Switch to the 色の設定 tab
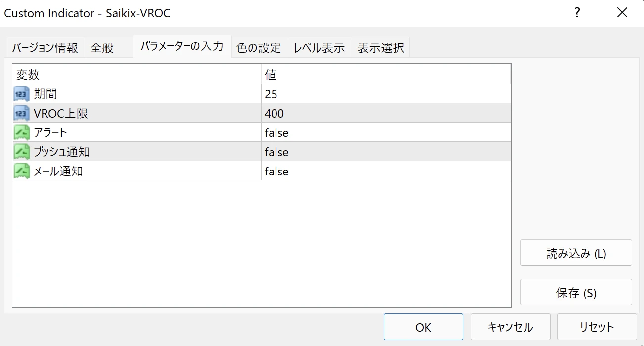This screenshot has width=644, height=346. click(259, 47)
